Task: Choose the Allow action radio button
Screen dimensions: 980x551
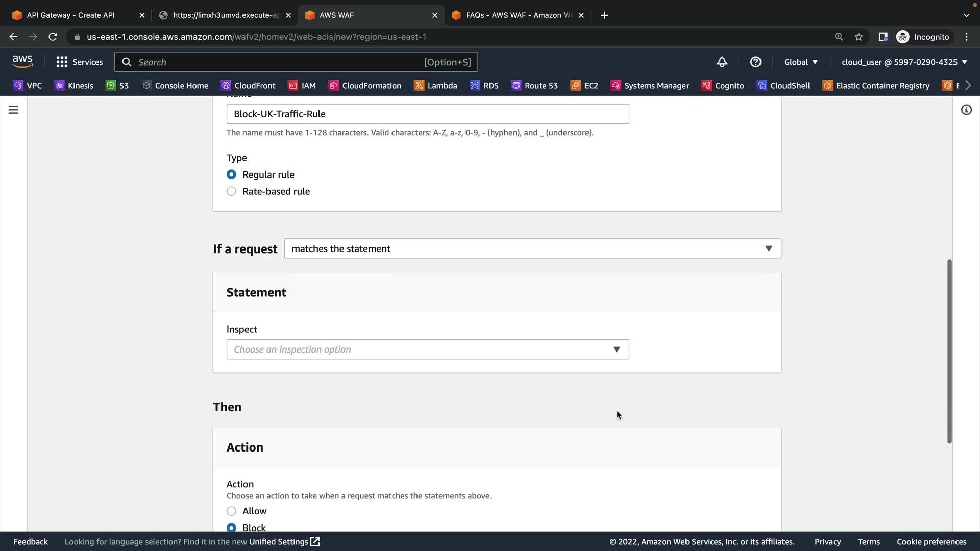Action: pos(231,511)
